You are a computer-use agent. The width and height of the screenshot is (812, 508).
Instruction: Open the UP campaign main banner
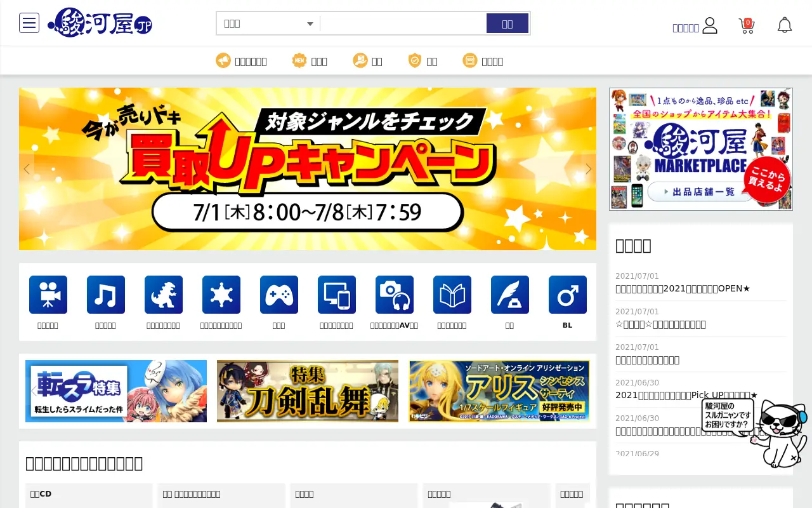pos(308,169)
